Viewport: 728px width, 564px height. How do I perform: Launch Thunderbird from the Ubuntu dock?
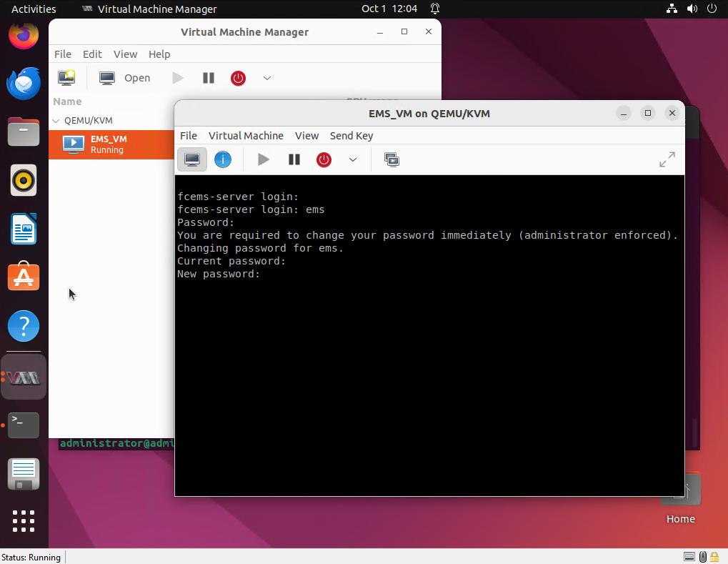point(24,84)
